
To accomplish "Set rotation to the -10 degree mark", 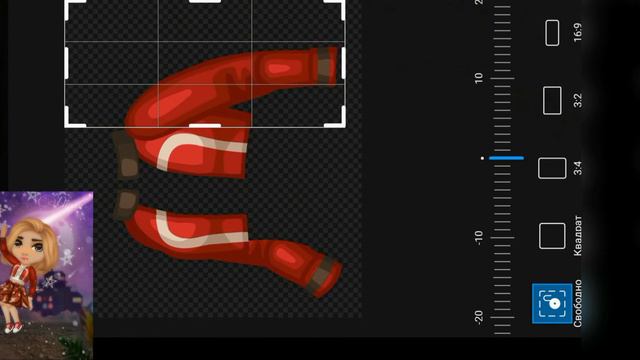I will point(502,237).
